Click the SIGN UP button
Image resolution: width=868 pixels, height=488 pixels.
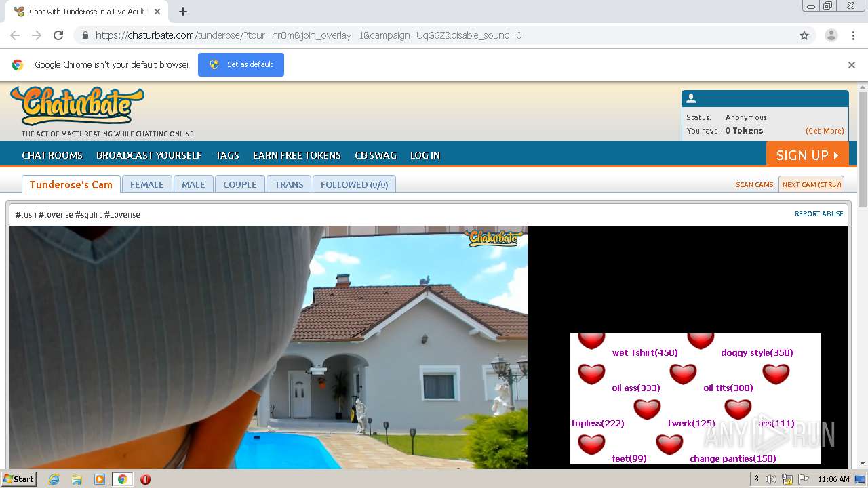pyautogui.click(x=808, y=155)
